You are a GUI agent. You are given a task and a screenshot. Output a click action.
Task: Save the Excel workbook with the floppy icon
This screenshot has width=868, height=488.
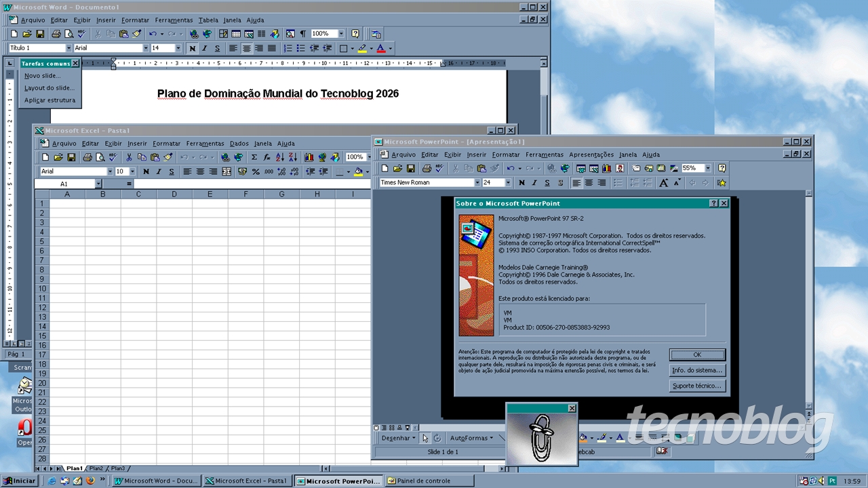pyautogui.click(x=71, y=157)
